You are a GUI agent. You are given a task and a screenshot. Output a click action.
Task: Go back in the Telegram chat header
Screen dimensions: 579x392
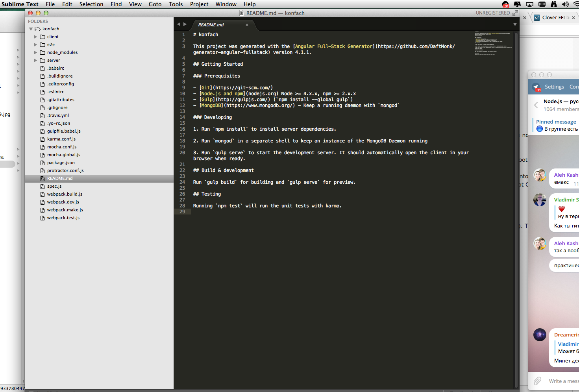(536, 105)
